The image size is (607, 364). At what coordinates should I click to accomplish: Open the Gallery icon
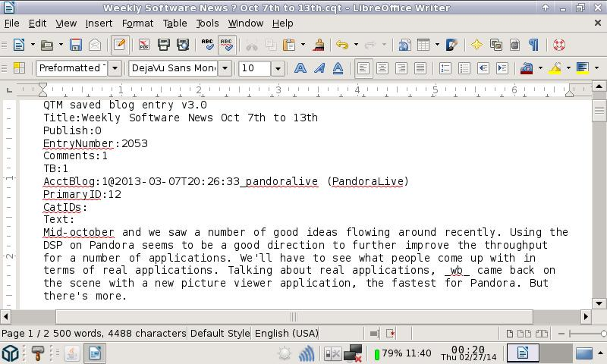click(x=496, y=45)
